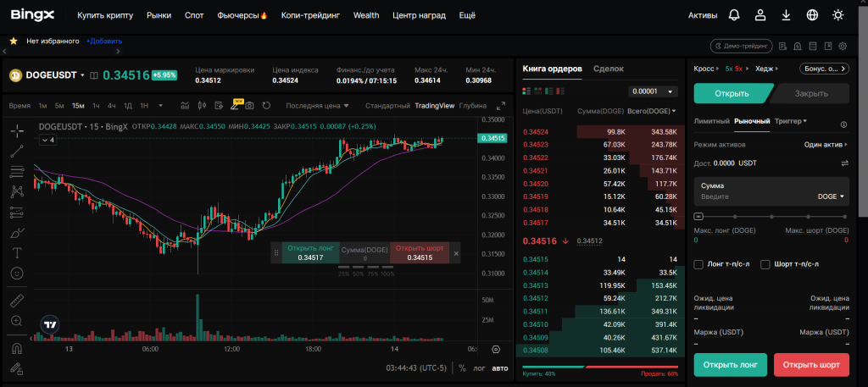Open the Кросс margin mode selector
This screenshot has height=387, width=868.
[705, 69]
